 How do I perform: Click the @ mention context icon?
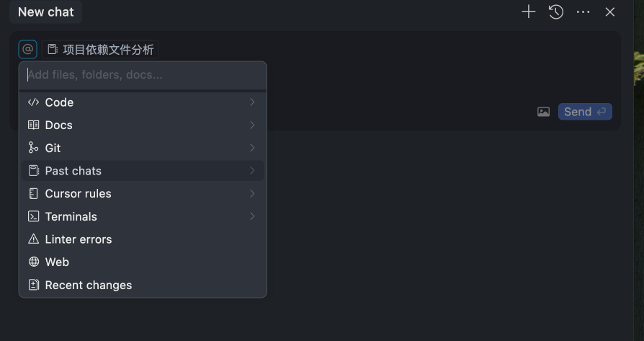click(x=27, y=49)
